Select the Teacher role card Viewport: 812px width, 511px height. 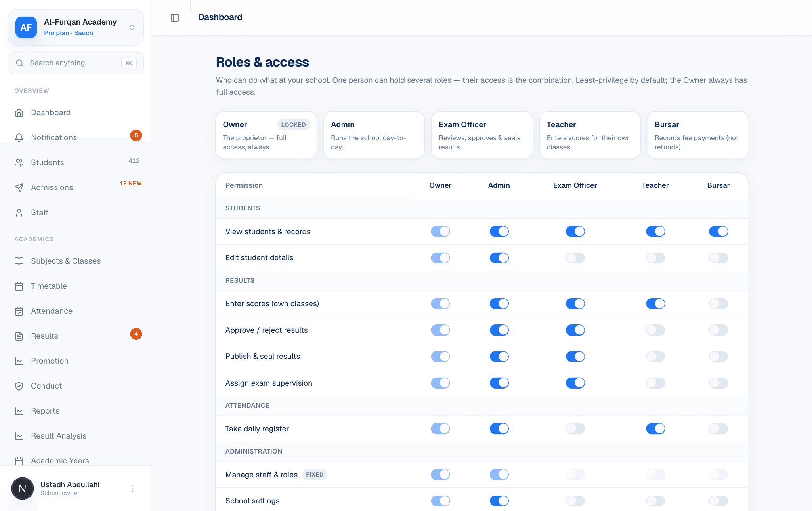click(590, 135)
